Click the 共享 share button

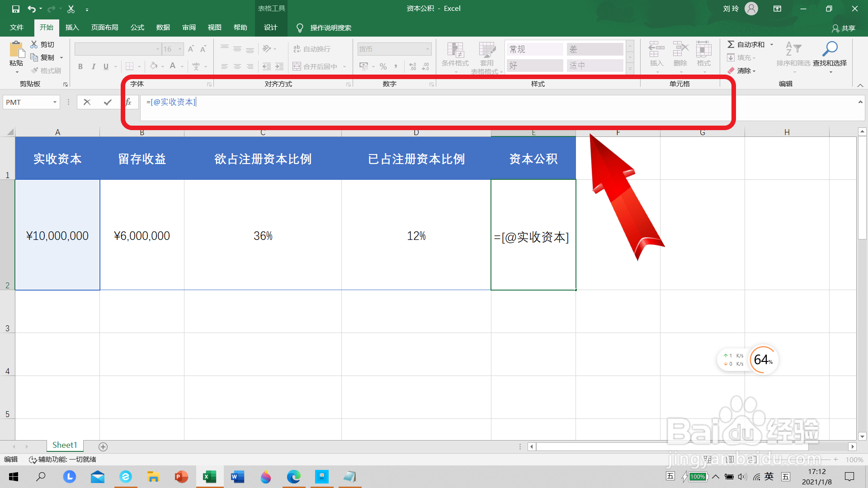(x=843, y=28)
